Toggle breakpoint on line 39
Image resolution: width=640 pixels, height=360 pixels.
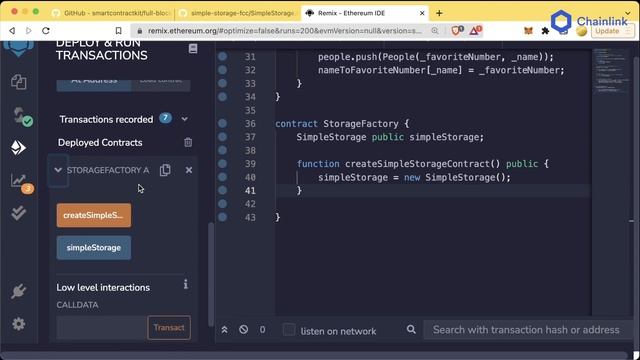point(222,164)
